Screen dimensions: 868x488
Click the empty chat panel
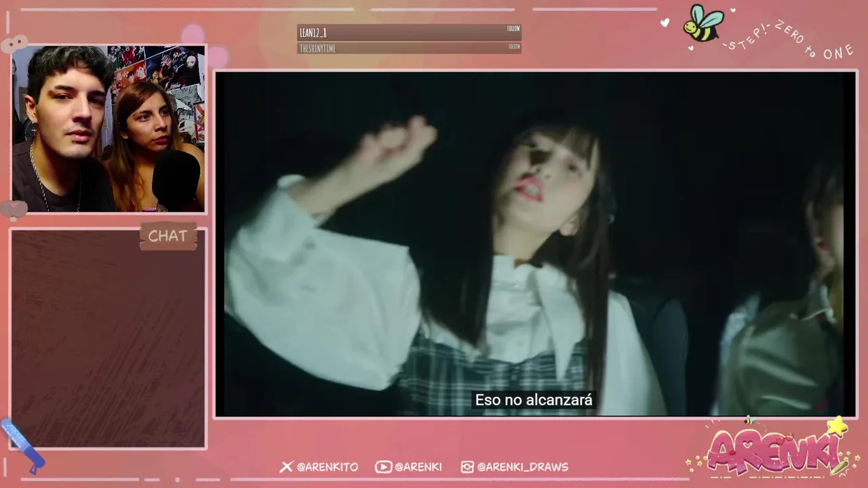tap(108, 338)
